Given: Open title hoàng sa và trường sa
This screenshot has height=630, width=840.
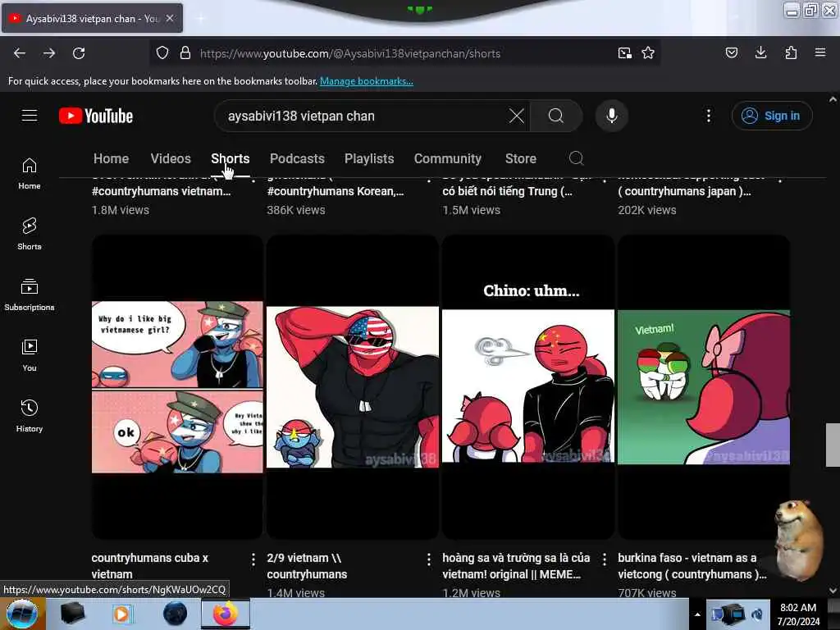Looking at the screenshot, I should pyautogui.click(x=516, y=566).
